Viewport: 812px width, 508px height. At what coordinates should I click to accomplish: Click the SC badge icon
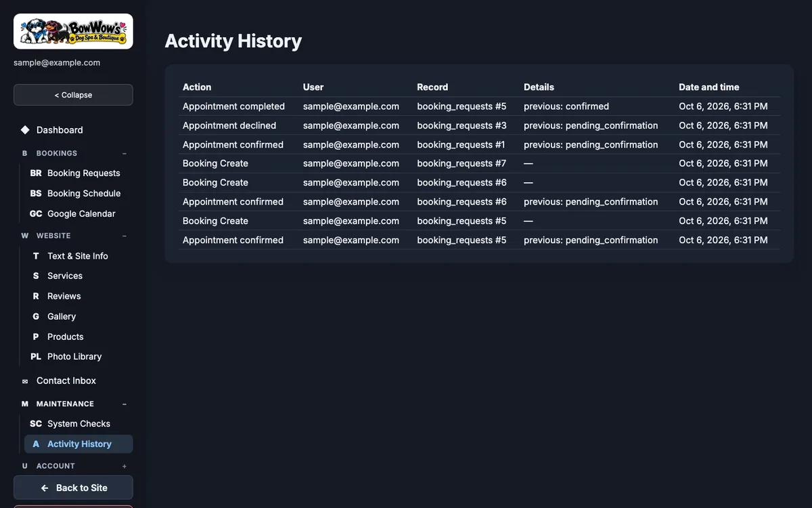point(36,424)
